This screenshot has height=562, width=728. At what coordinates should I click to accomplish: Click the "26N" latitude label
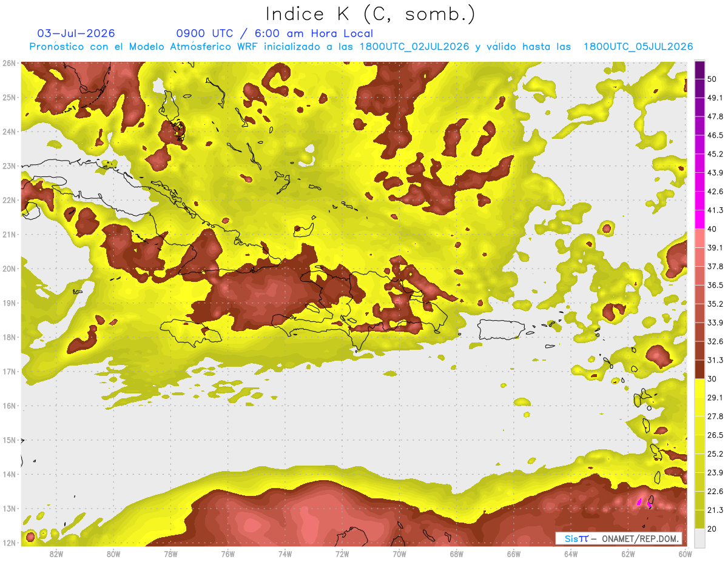point(9,63)
